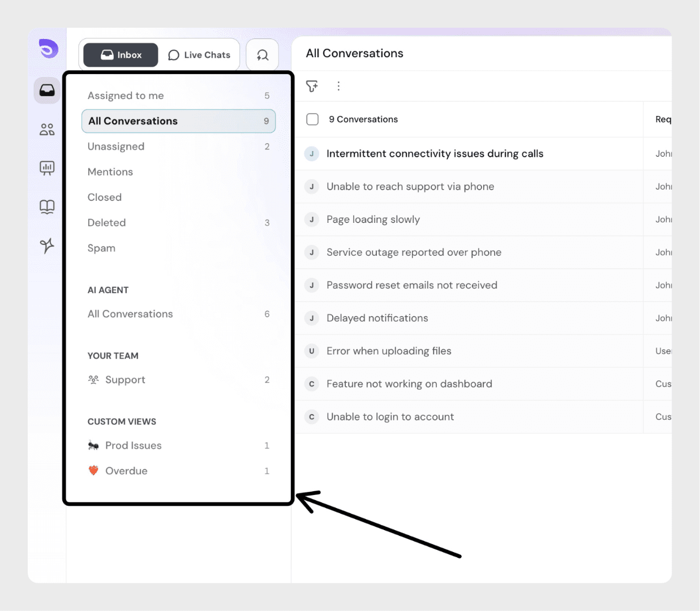Image resolution: width=700 pixels, height=611 pixels.
Task: Click the refresh chat icon button
Action: pos(262,55)
